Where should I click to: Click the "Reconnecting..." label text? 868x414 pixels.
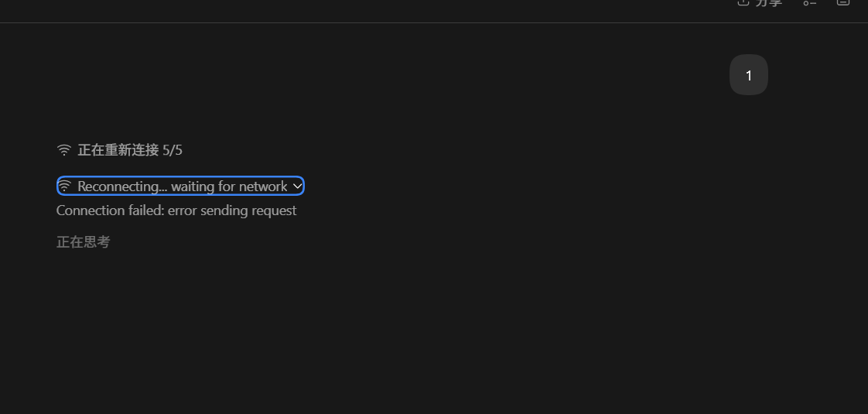[x=122, y=186]
